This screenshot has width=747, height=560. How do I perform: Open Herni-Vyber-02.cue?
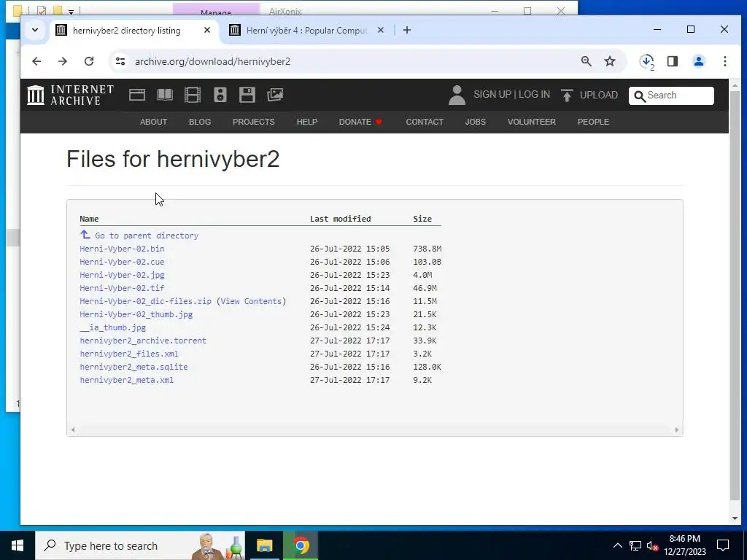[x=122, y=262]
